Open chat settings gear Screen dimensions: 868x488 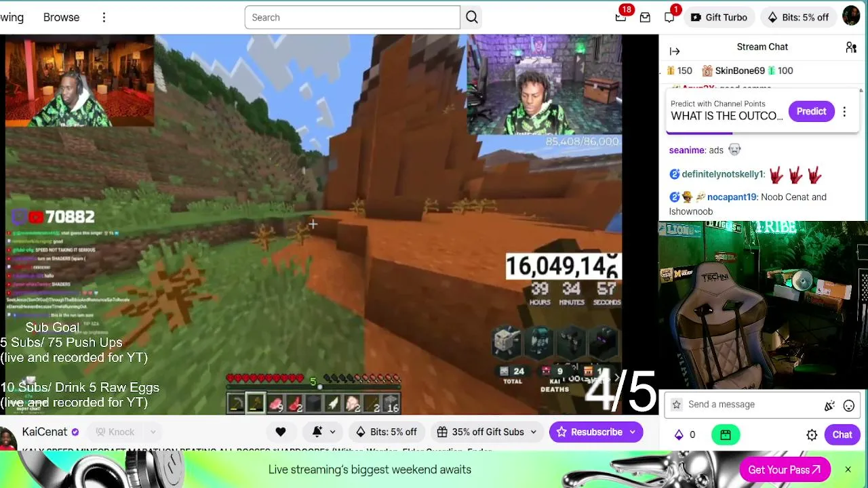click(812, 435)
